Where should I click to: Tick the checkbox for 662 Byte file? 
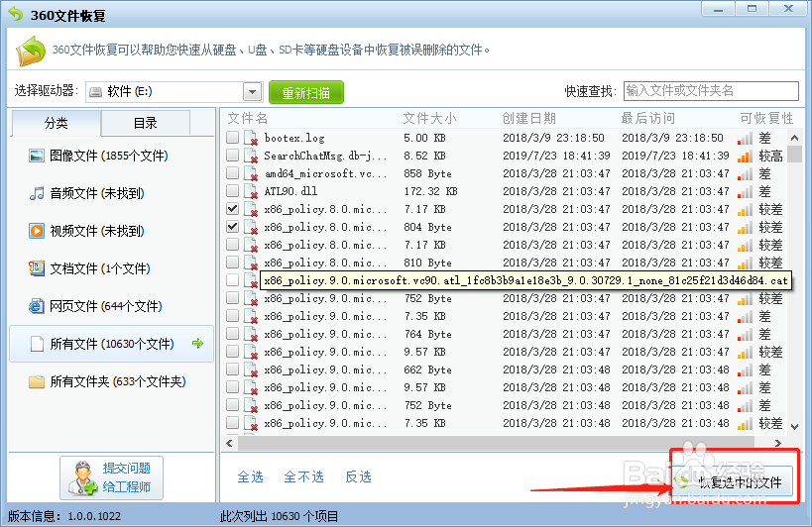point(233,369)
